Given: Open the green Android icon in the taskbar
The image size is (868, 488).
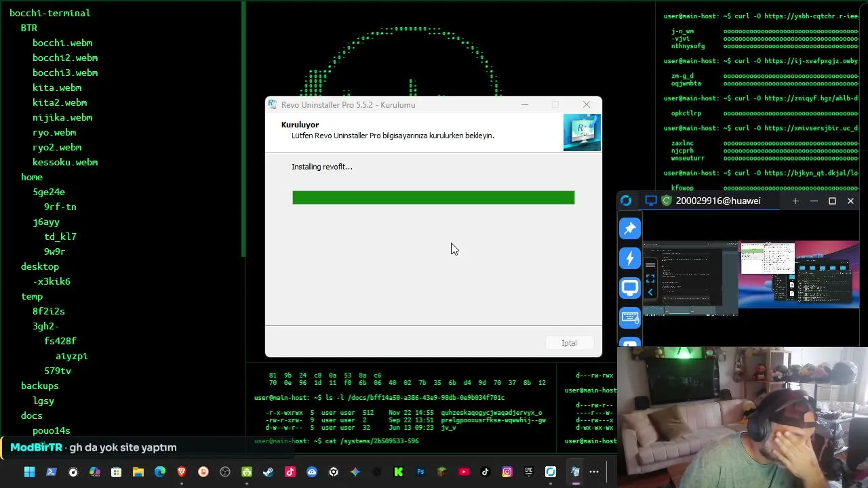Looking at the screenshot, I should tap(247, 472).
